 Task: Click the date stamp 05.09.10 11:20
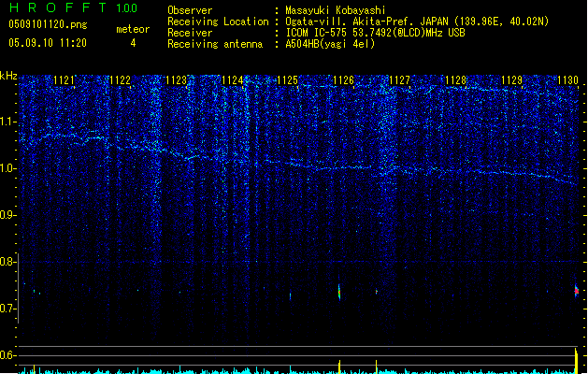[x=48, y=43]
